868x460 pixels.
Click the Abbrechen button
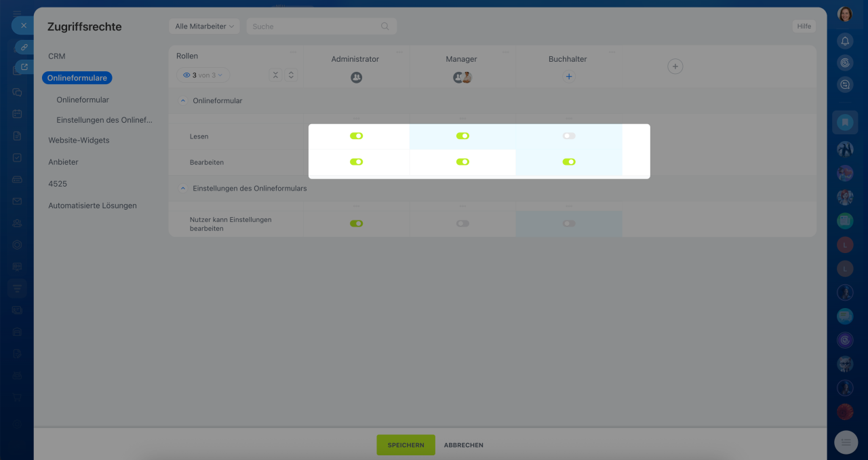click(x=464, y=445)
